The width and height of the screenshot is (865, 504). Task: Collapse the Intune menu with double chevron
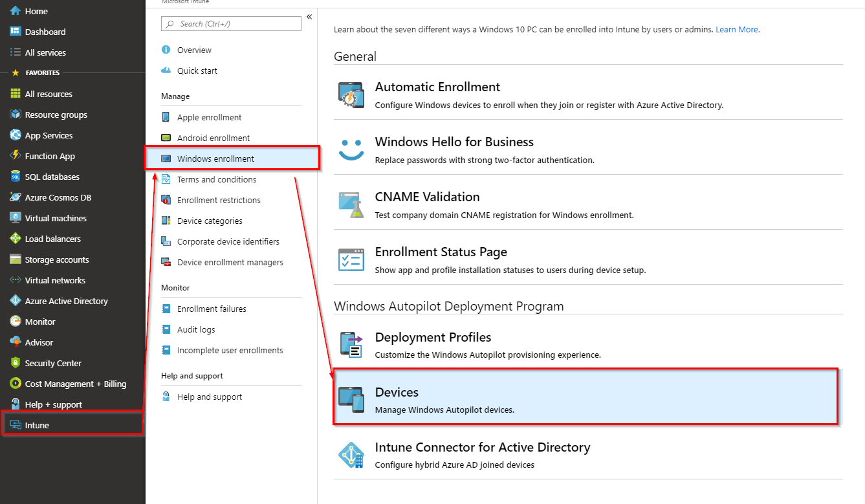click(x=309, y=17)
